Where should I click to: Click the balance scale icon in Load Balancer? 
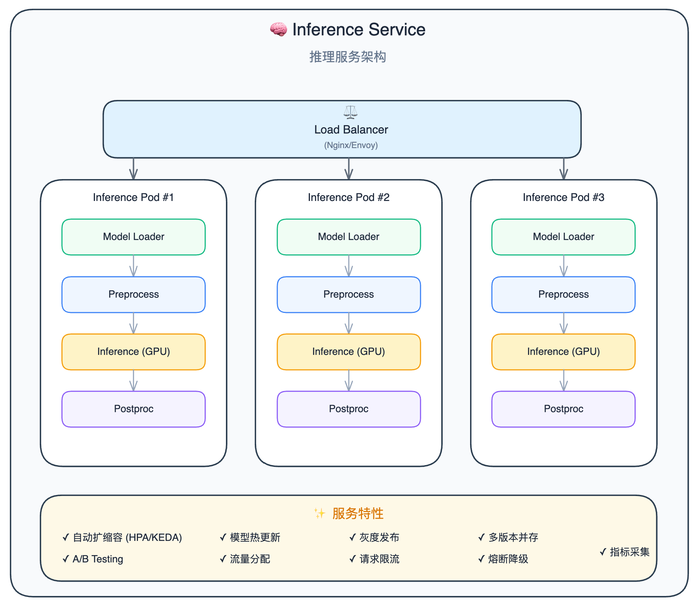[350, 112]
